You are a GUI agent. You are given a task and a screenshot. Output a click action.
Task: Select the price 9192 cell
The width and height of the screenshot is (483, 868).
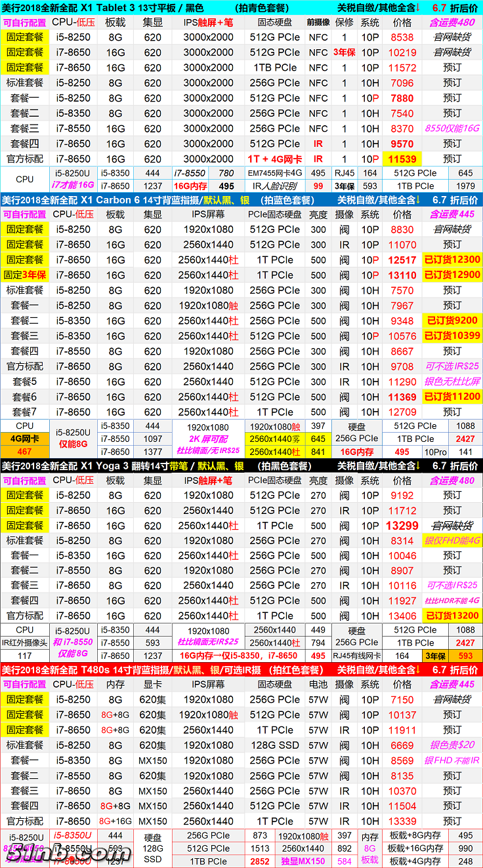point(402,496)
